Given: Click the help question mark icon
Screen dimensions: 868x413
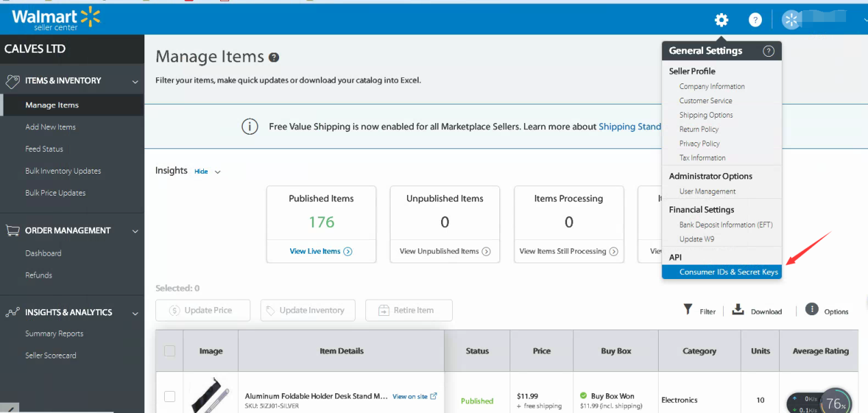Looking at the screenshot, I should [754, 20].
